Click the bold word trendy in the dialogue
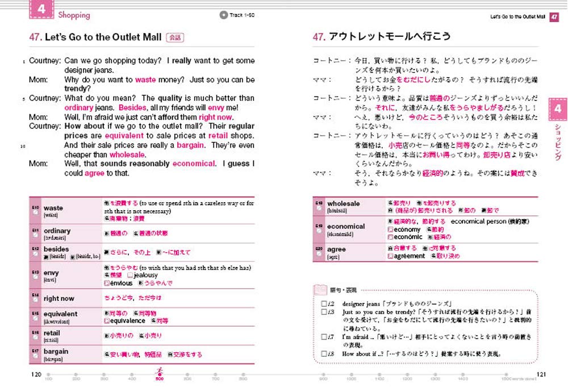The height and width of the screenshot is (392, 568). click(x=76, y=89)
